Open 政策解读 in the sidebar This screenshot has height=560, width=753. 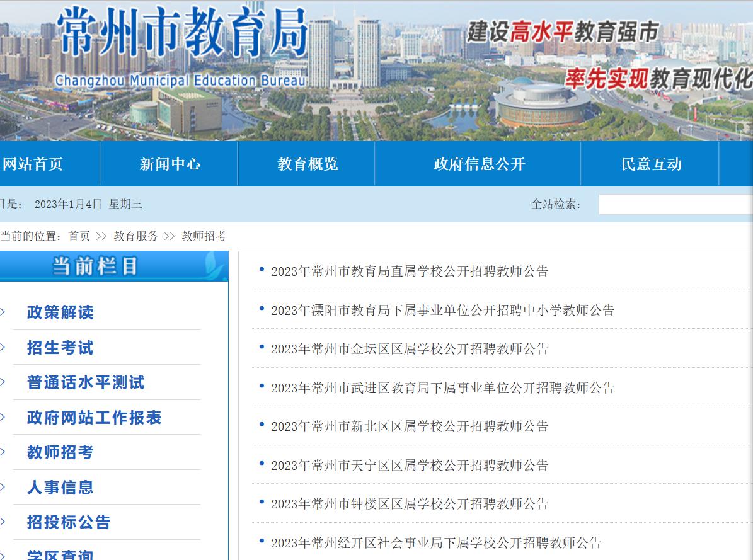click(60, 312)
